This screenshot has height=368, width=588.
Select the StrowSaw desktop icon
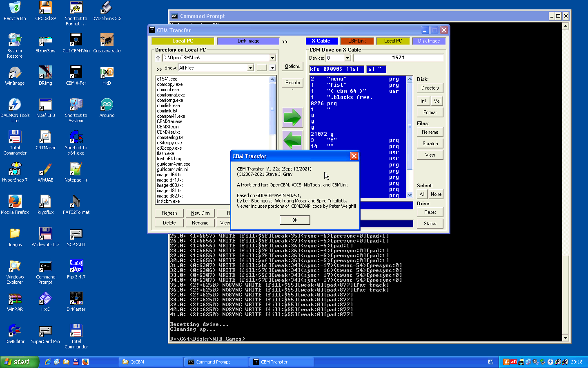45,43
